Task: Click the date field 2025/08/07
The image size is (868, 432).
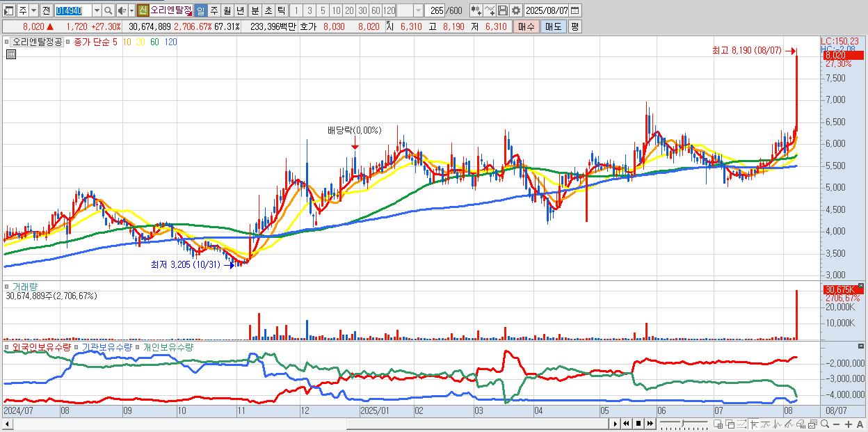Action: [547, 11]
